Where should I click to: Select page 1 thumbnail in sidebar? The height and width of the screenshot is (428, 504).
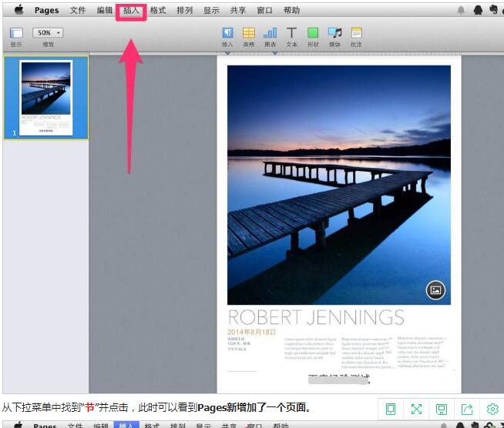click(x=46, y=97)
